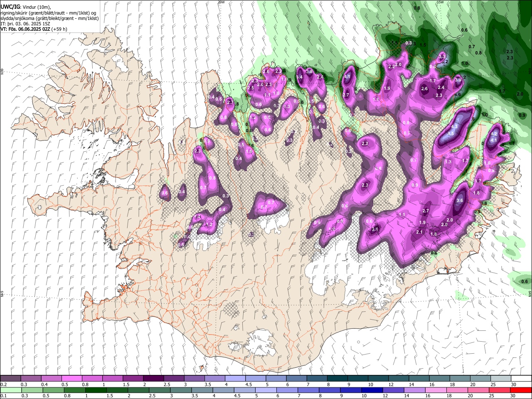This screenshot has width=532, height=399.
Task: Select the top-row teal swatch between 8 and 9
Action: (337, 379)
